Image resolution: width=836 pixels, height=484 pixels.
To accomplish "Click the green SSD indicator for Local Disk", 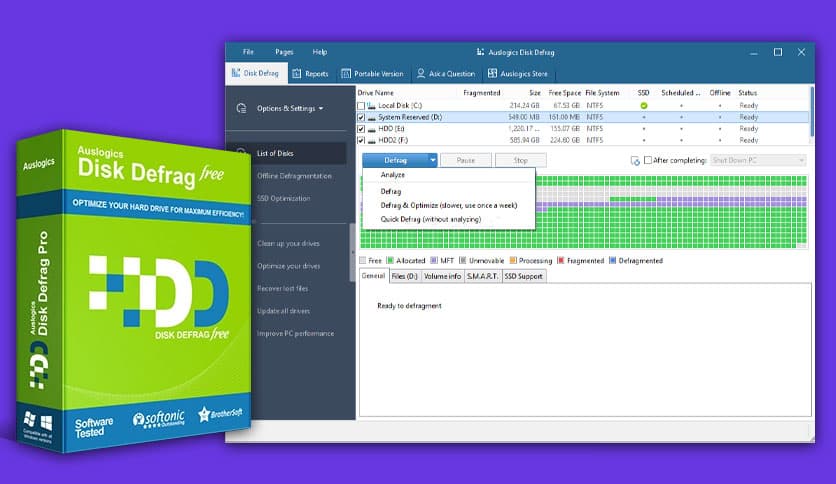I will pos(644,106).
